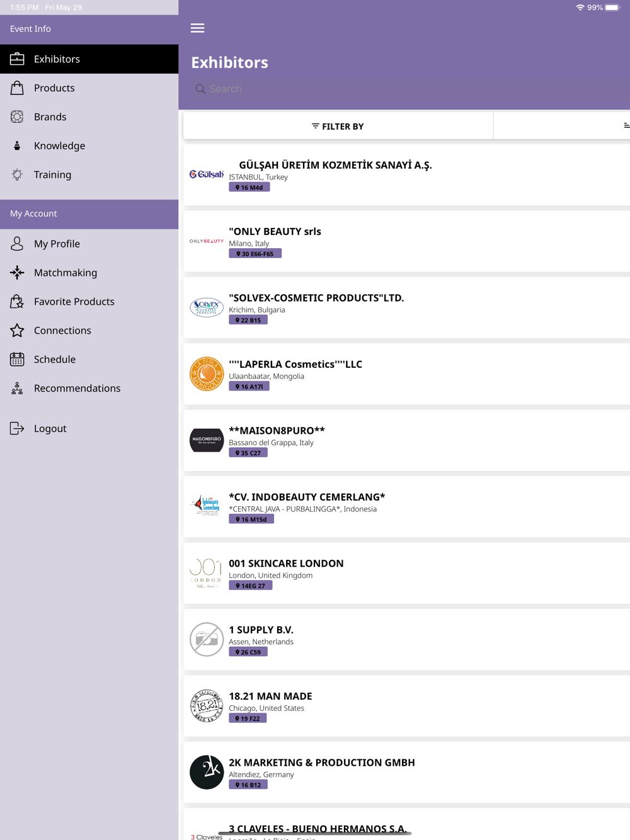Screen dimensions: 630x840
Task: Open **MAISON8PURO** exhibitor
Action: point(406,440)
